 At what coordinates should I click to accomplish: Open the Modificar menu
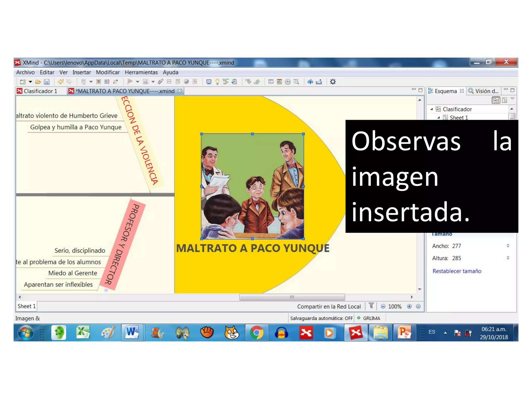point(108,72)
